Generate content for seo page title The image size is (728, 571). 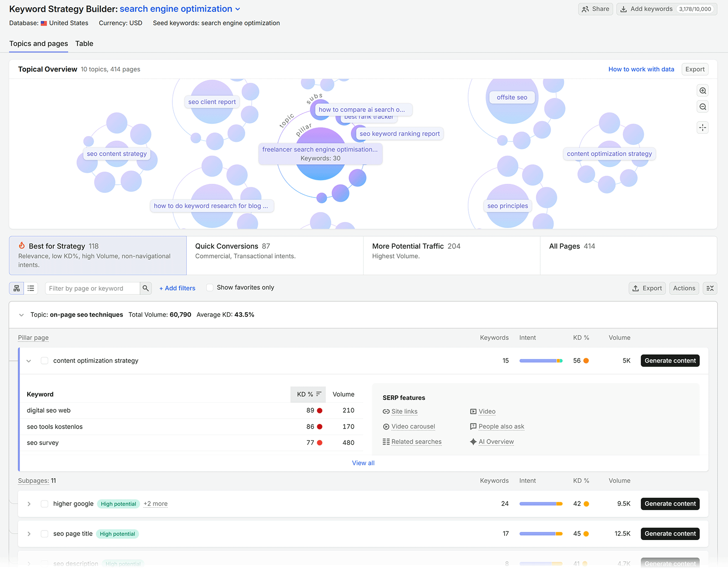coord(670,534)
